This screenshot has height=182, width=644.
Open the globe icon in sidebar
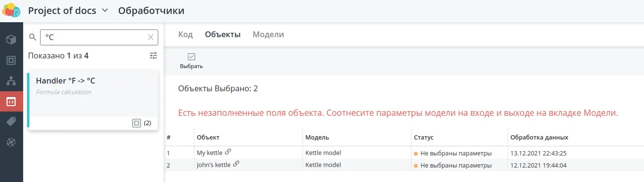click(x=11, y=142)
